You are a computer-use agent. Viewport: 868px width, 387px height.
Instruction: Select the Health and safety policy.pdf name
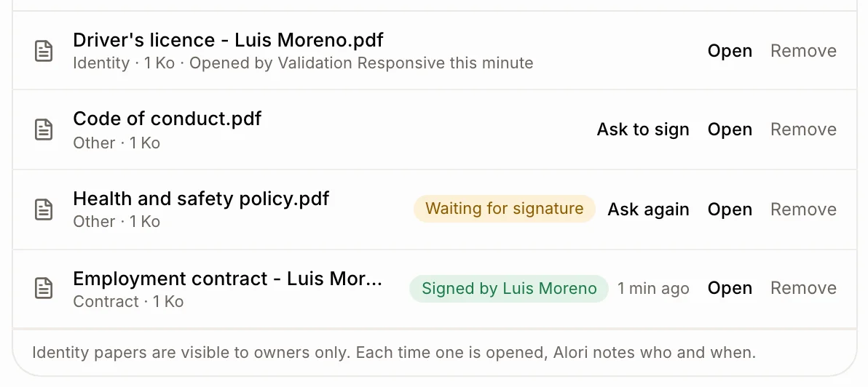[x=201, y=199]
